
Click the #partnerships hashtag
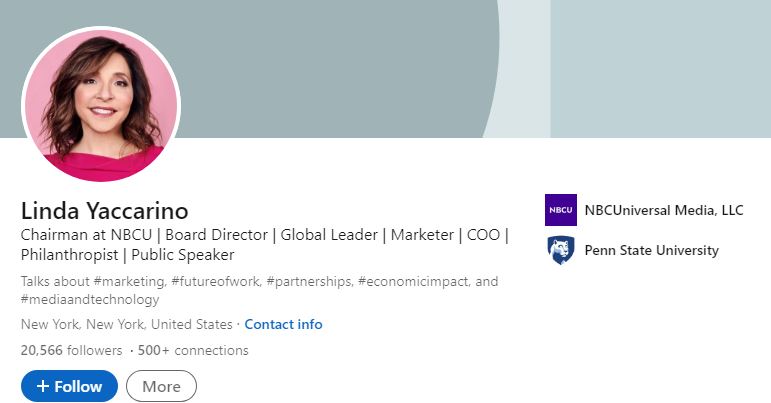point(309,282)
